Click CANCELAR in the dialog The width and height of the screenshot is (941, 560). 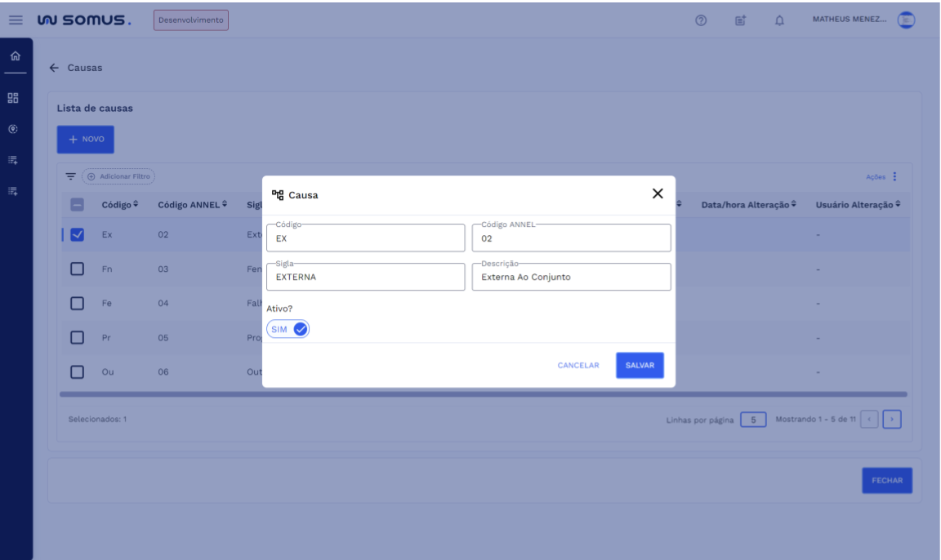click(x=578, y=366)
